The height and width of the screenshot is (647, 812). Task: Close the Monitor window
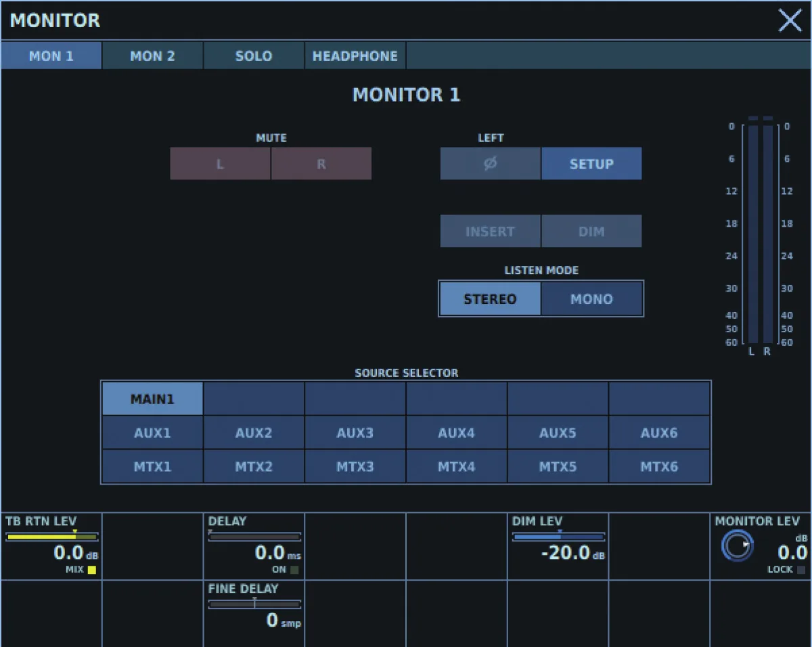790,21
